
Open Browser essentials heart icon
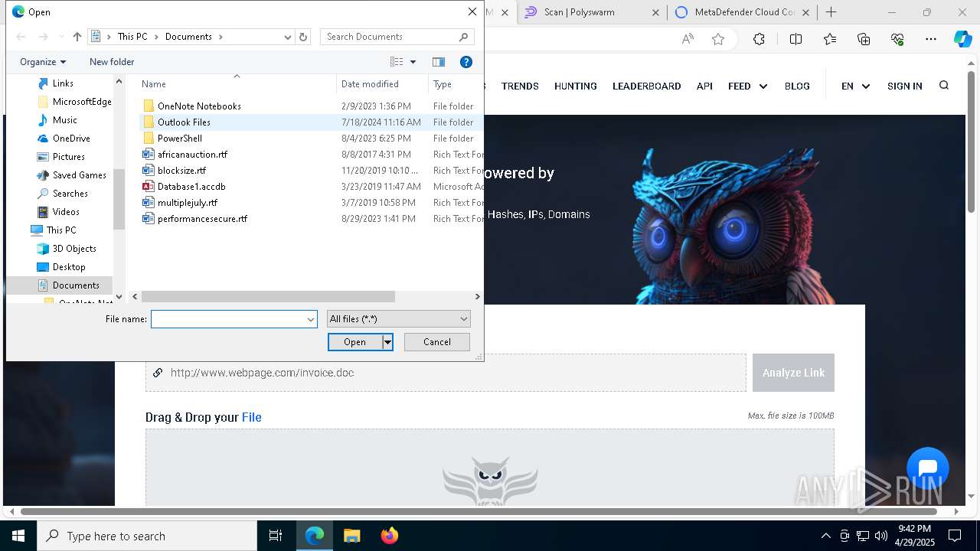point(897,39)
